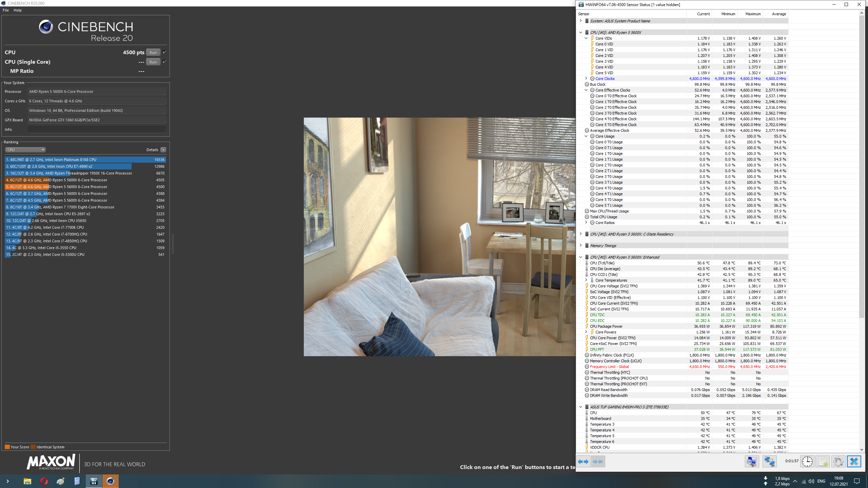The height and width of the screenshot is (488, 868).
Task: Reset sensor timer with the clock icon
Action: point(807,462)
